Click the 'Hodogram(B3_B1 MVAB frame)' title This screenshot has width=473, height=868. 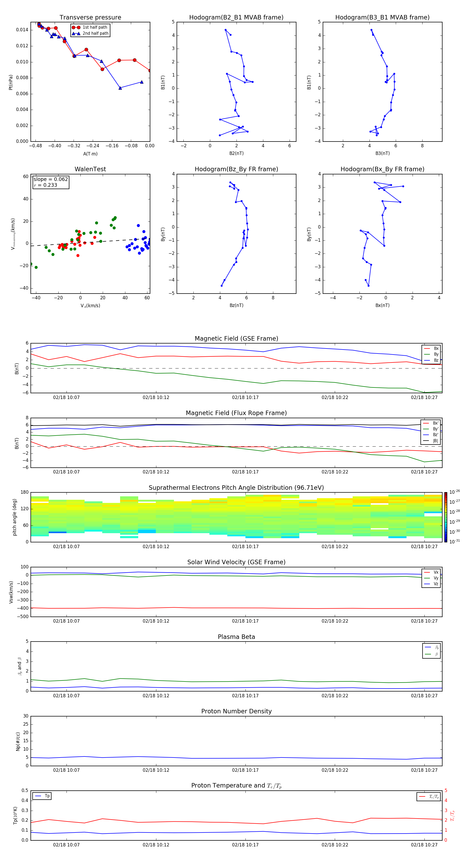[382, 17]
